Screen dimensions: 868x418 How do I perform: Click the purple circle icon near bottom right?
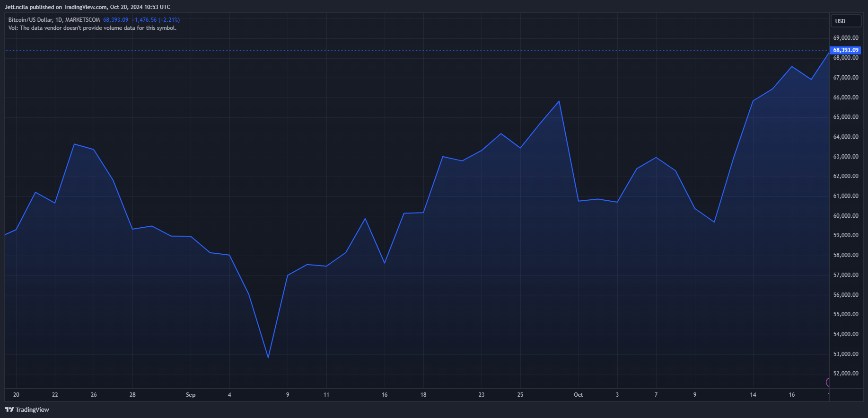(x=828, y=382)
